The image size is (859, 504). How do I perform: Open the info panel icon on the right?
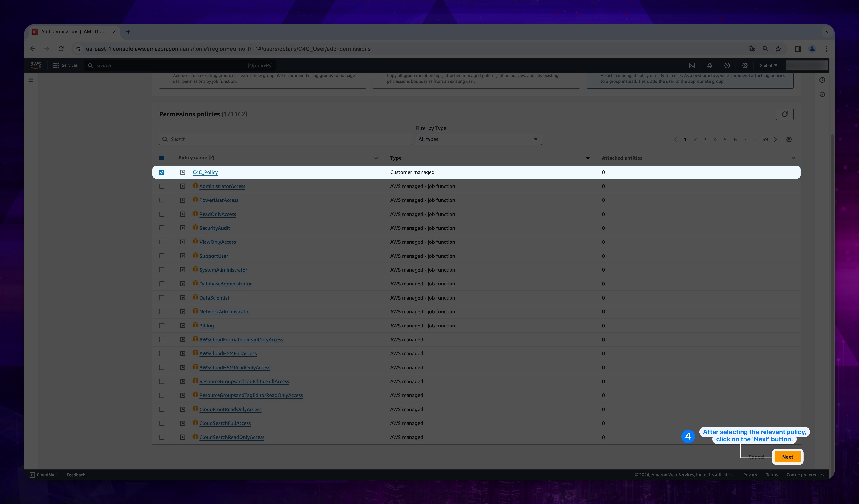click(x=822, y=80)
